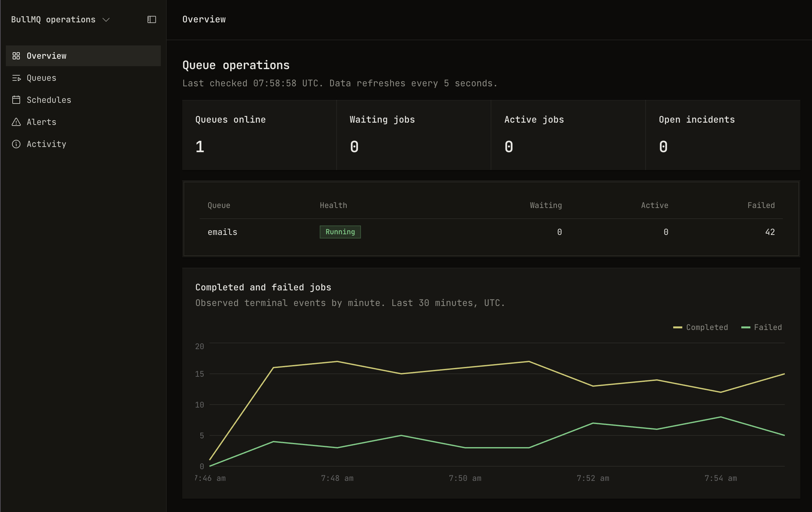Image resolution: width=812 pixels, height=512 pixels.
Task: Click the 7:52 am axis label
Action: click(x=593, y=478)
